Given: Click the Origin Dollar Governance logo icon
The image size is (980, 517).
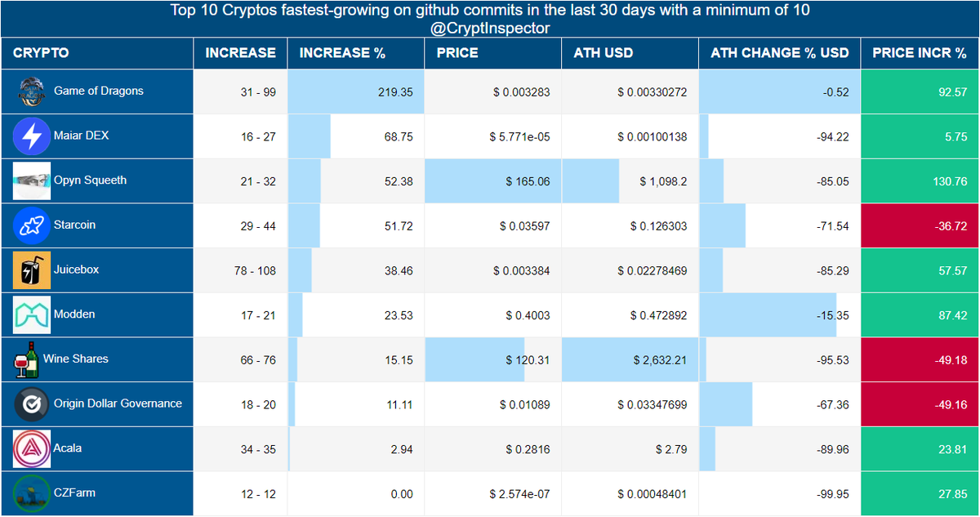Looking at the screenshot, I should [32, 404].
